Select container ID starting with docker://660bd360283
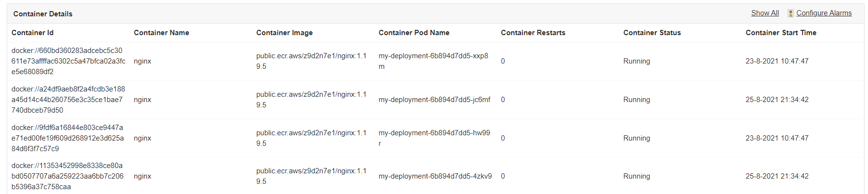 tap(68, 61)
